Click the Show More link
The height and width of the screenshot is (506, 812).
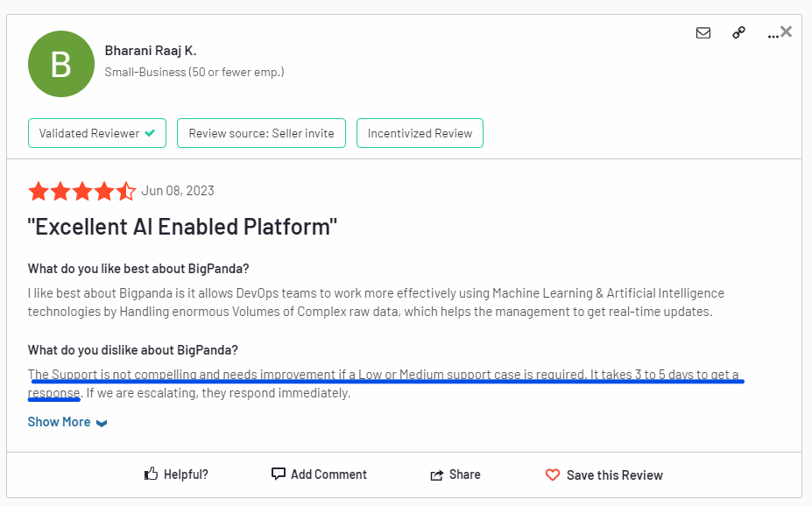[x=59, y=422]
